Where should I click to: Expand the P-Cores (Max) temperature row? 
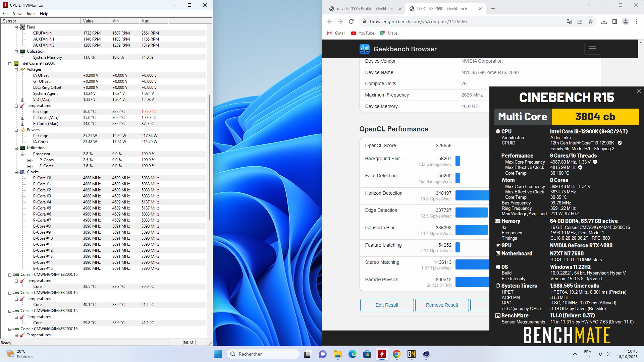point(22,118)
